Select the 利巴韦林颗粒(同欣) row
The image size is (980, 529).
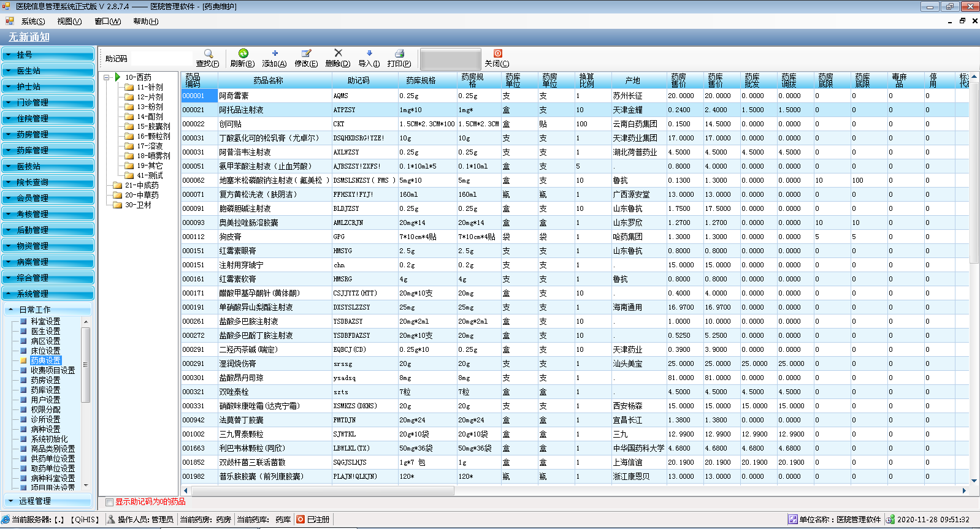575,448
